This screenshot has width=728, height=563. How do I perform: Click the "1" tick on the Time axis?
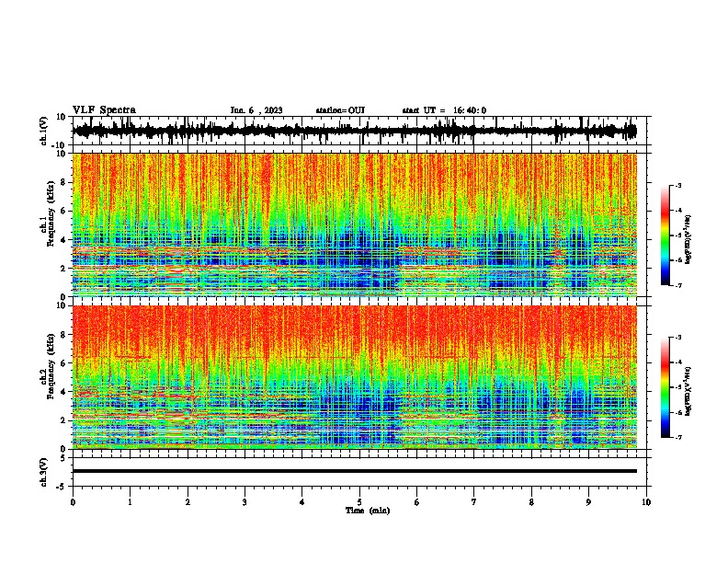(x=130, y=502)
